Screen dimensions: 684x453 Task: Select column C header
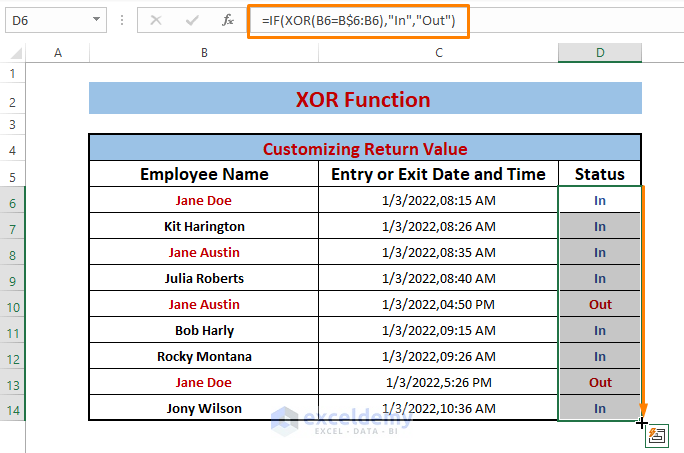tap(438, 53)
